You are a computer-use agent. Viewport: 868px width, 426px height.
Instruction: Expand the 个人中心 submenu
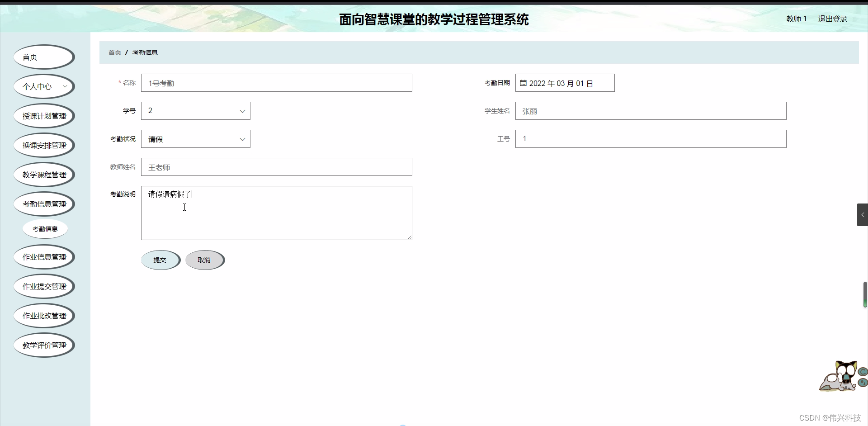point(44,86)
